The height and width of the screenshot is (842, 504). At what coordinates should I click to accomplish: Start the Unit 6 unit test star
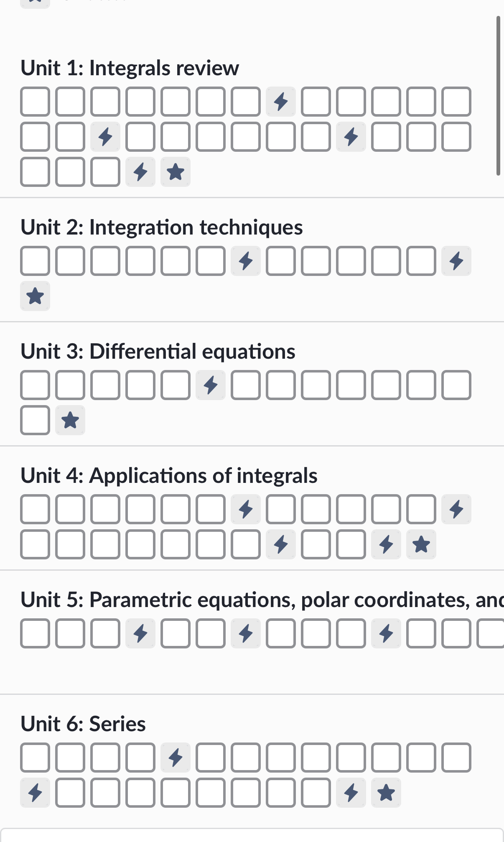coord(386,793)
